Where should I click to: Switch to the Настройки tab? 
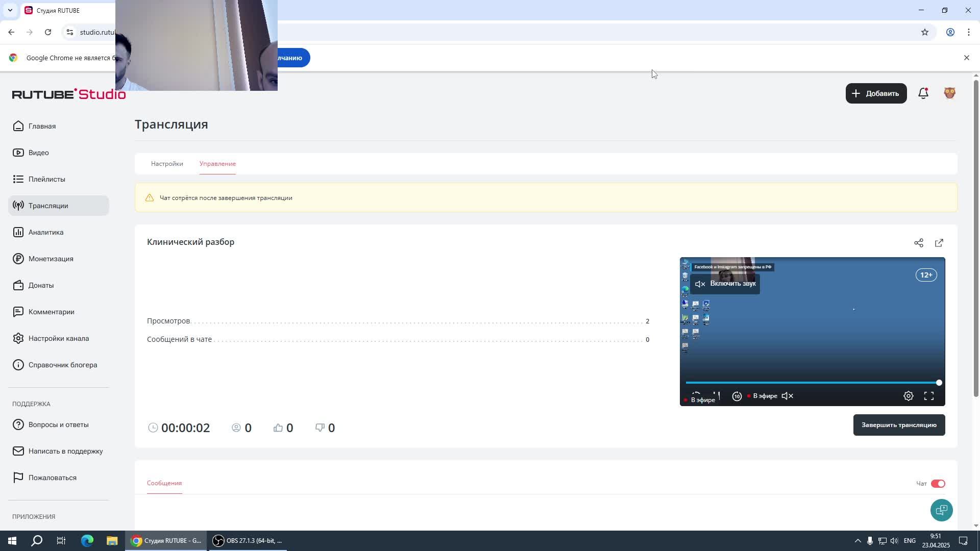point(167,164)
